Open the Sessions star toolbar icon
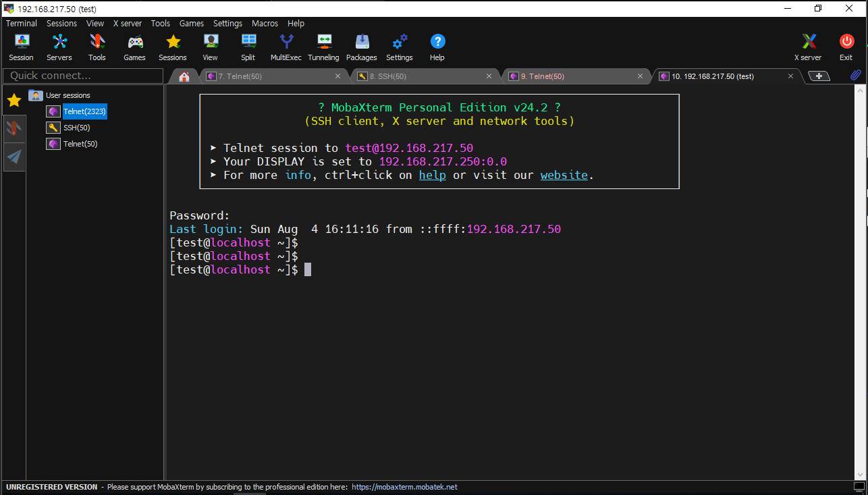 pos(173,48)
